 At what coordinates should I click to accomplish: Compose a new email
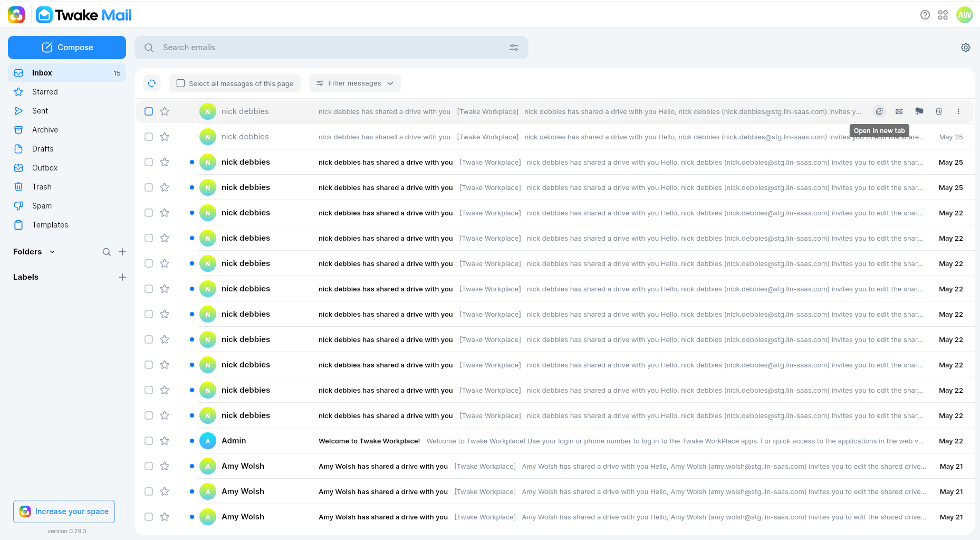click(x=67, y=48)
